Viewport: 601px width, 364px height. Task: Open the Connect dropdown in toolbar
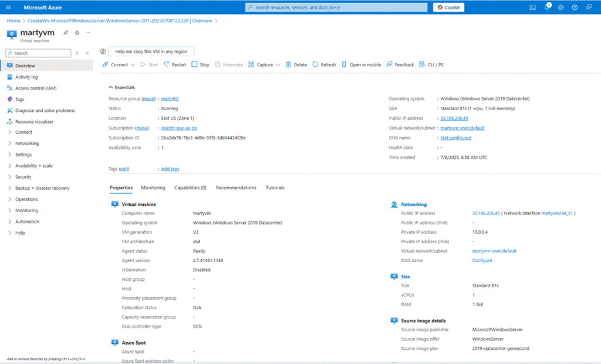click(119, 64)
